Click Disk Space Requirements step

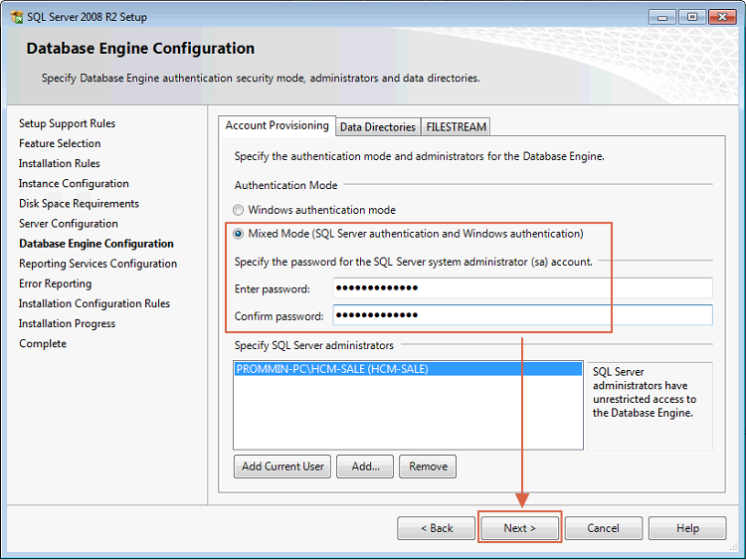(79, 204)
